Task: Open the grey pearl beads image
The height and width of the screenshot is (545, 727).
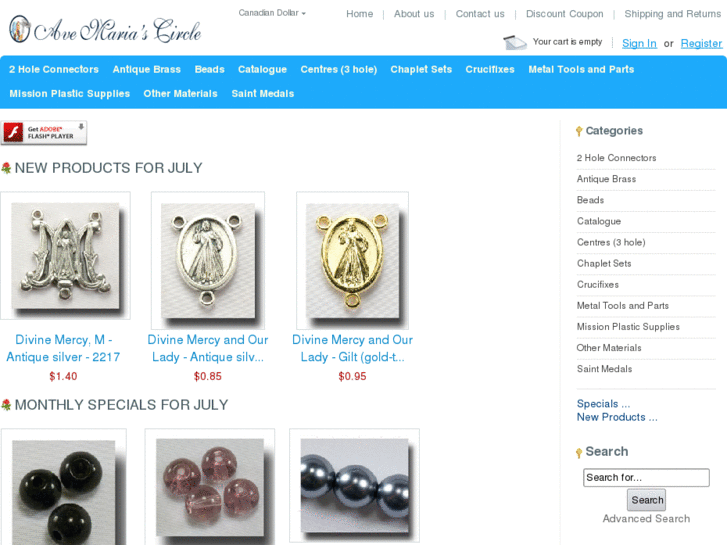Action: coord(354,485)
